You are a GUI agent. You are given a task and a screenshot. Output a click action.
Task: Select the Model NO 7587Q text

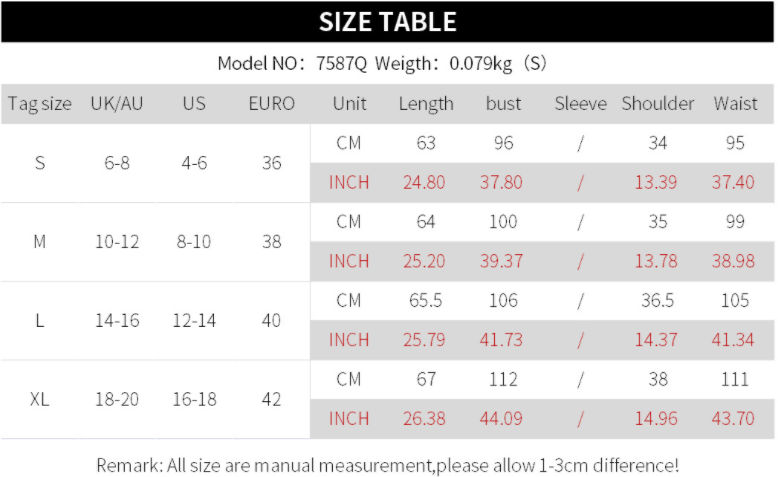[x=292, y=64]
